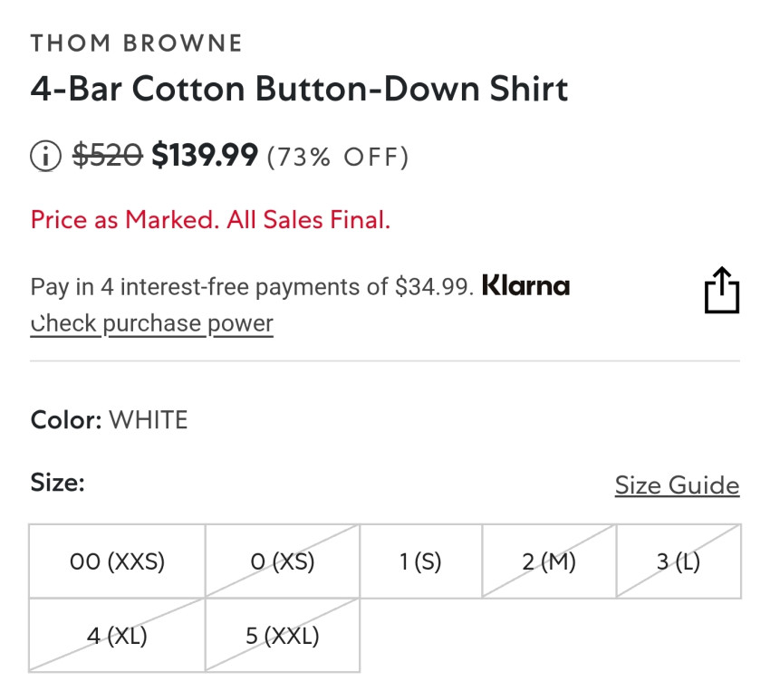Image resolution: width=770 pixels, height=700 pixels.
Task: Tap the share icon
Action: tap(721, 291)
